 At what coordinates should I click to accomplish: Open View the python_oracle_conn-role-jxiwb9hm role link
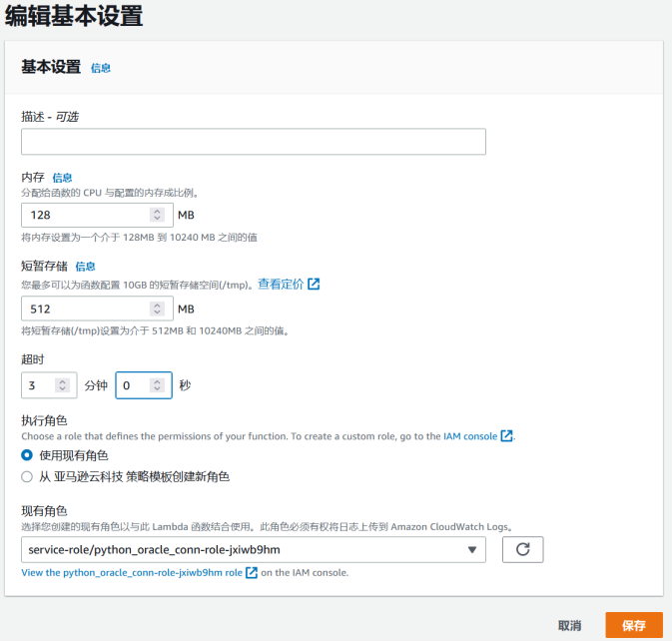pyautogui.click(x=132, y=572)
